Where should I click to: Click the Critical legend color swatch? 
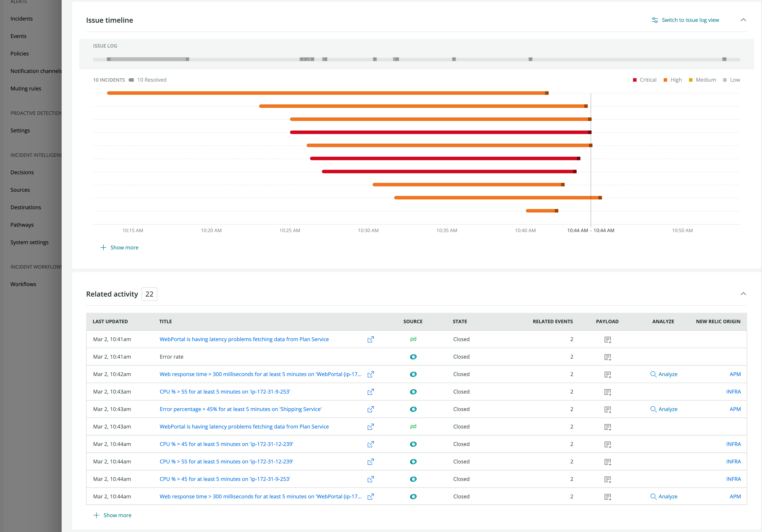[635, 80]
